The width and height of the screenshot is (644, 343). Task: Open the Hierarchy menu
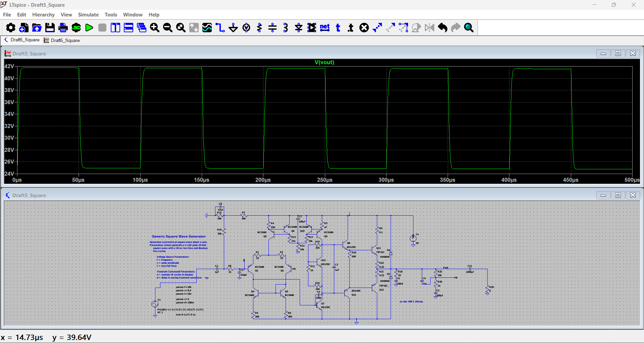[43, 15]
